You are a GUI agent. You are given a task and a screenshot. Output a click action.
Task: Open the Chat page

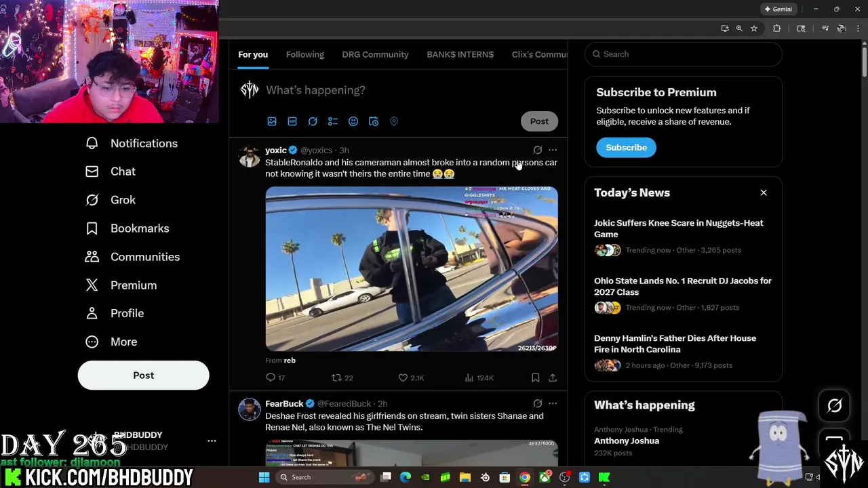click(x=110, y=171)
